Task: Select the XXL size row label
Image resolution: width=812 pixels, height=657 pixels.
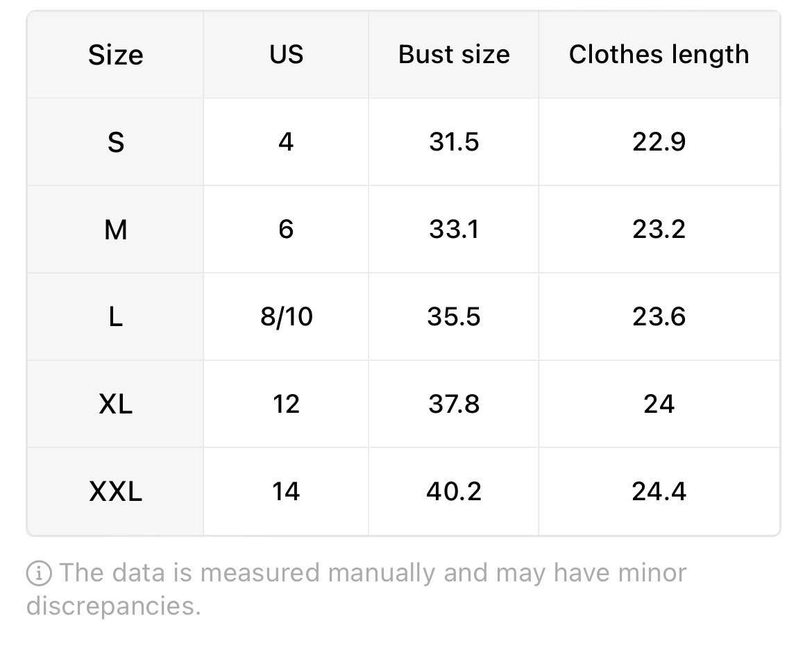Action: (x=115, y=491)
